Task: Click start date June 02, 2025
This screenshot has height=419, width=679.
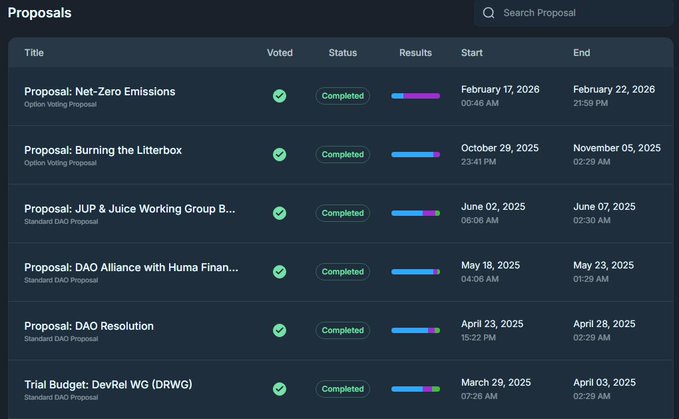Action: tap(493, 207)
